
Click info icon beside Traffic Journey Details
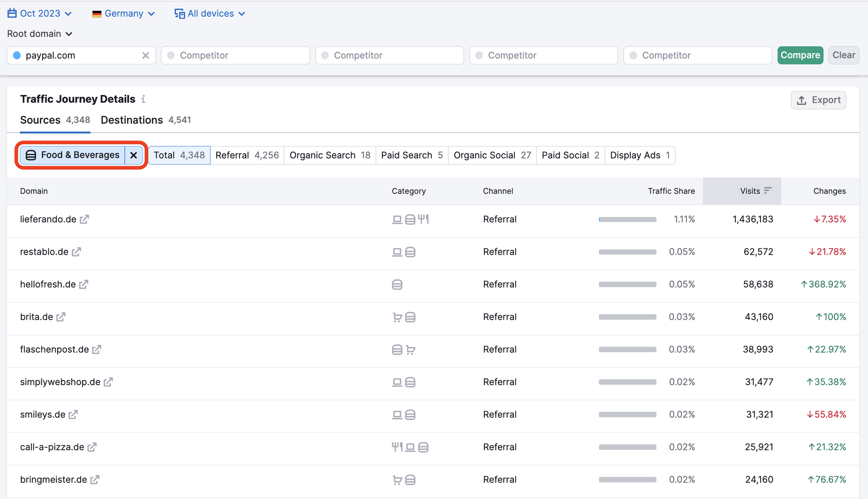click(x=144, y=99)
